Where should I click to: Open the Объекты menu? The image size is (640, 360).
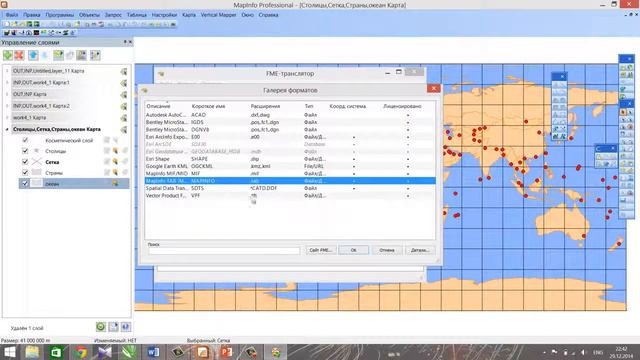89,15
